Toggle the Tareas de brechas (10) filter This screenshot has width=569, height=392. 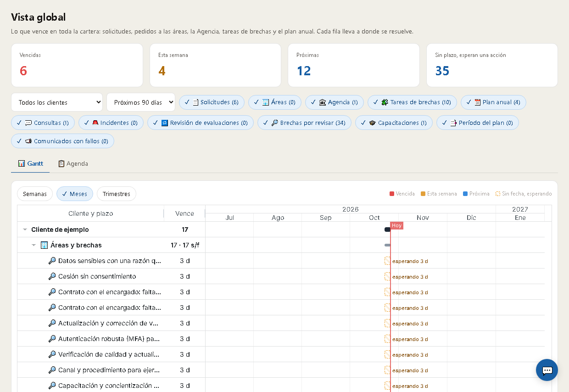click(412, 102)
